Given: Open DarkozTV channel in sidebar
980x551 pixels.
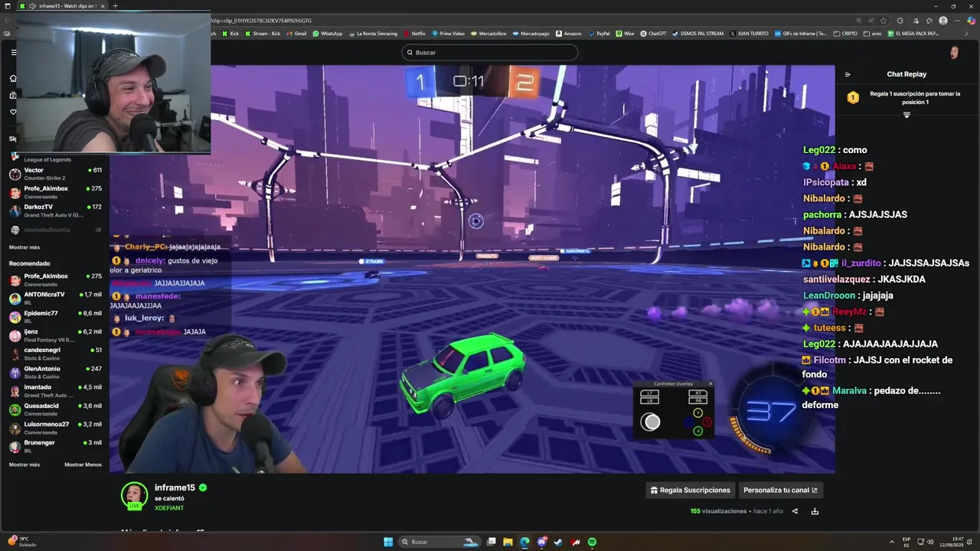Looking at the screenshot, I should coord(54,210).
